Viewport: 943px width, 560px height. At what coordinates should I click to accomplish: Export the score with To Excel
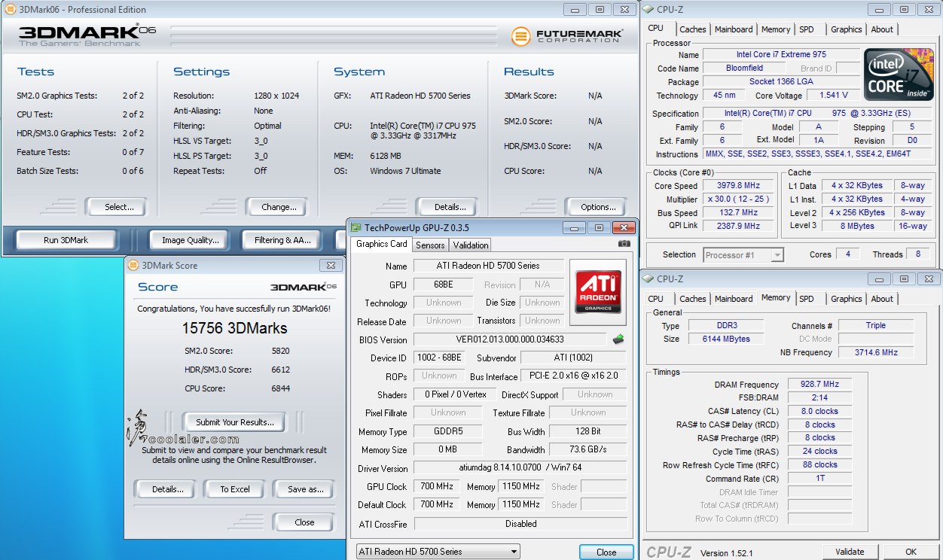[235, 489]
